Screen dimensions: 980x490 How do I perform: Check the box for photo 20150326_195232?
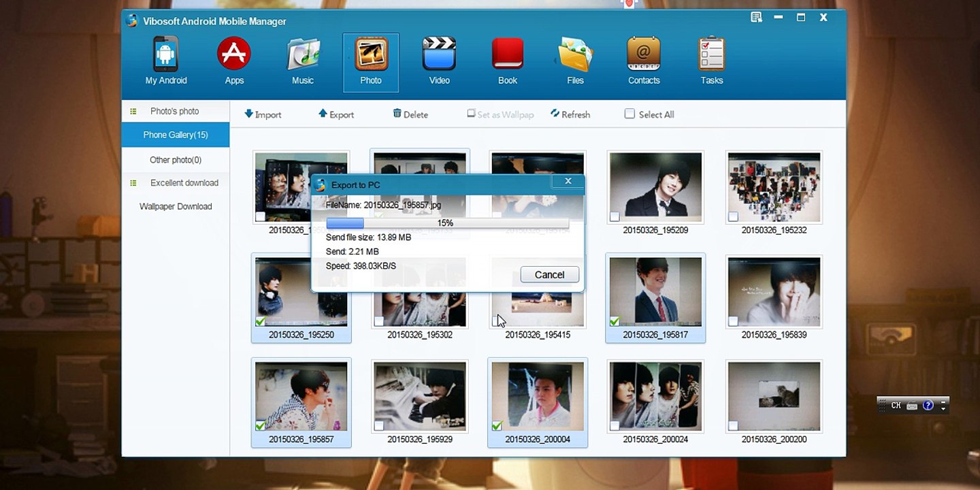coord(733,216)
